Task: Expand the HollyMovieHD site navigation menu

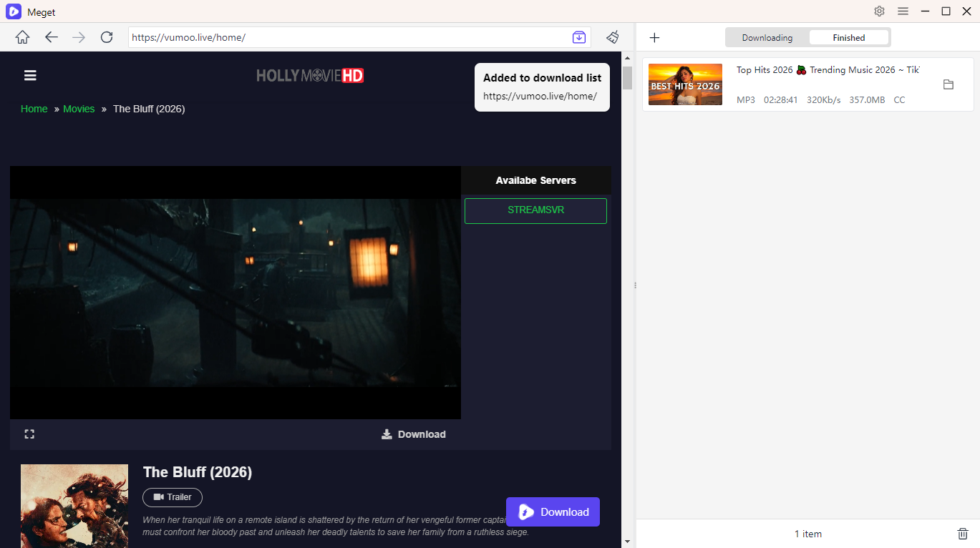Action: coord(30,76)
